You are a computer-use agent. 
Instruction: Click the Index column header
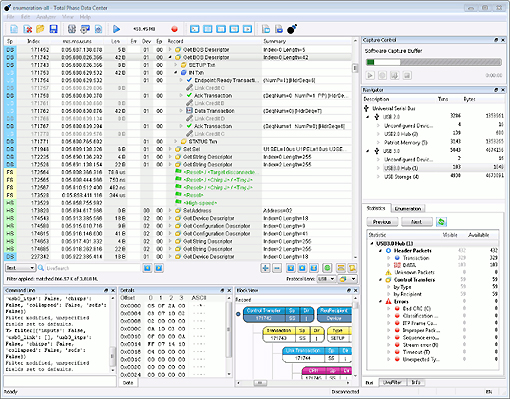pos(33,41)
